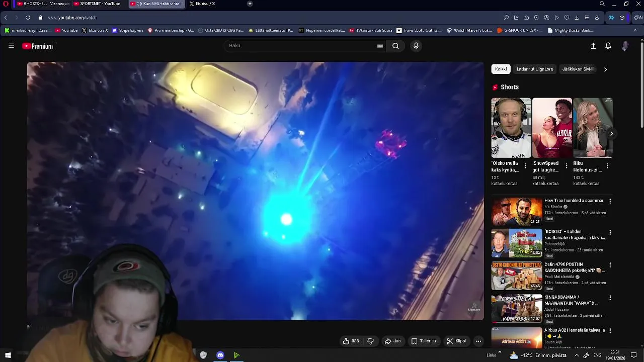Viewport: 644px width, 362px height.
Task: Open options for the ROISTO video
Action: 610,233
